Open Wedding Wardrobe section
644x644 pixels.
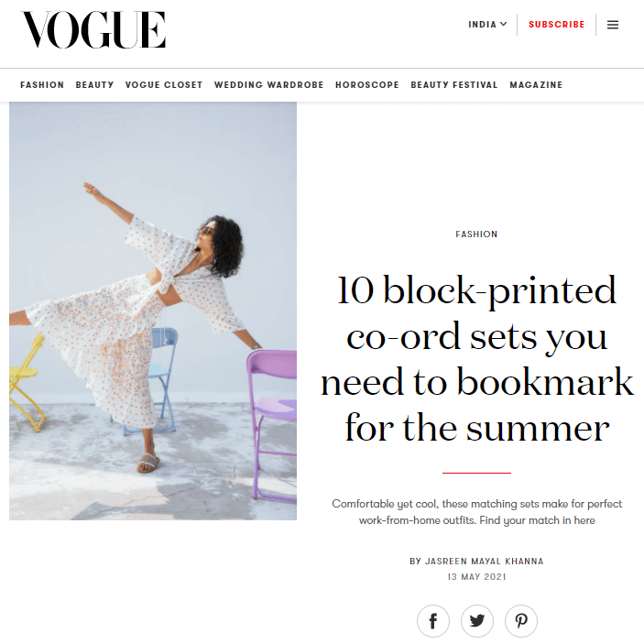pyautogui.click(x=269, y=85)
